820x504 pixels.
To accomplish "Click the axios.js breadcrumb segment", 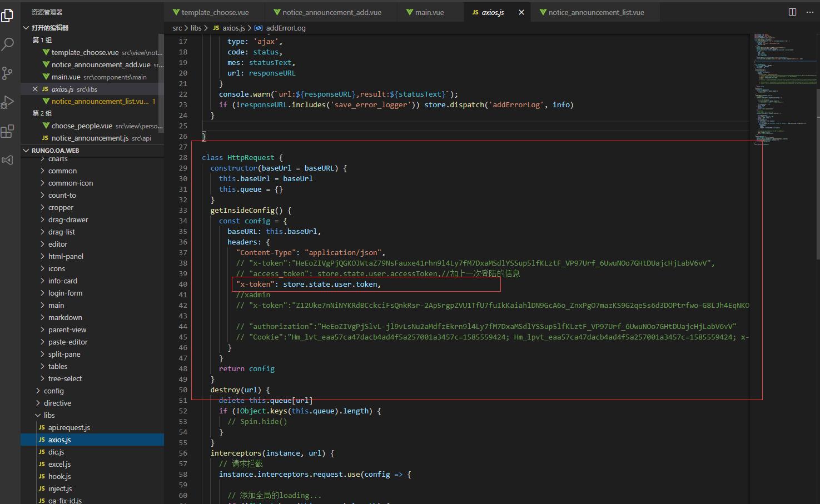I will (x=229, y=28).
